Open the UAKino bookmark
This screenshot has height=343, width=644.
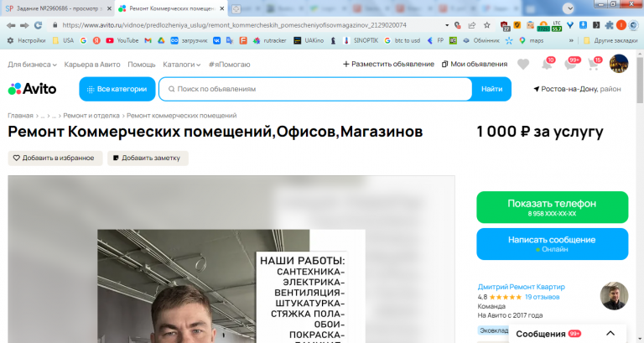coord(309,40)
